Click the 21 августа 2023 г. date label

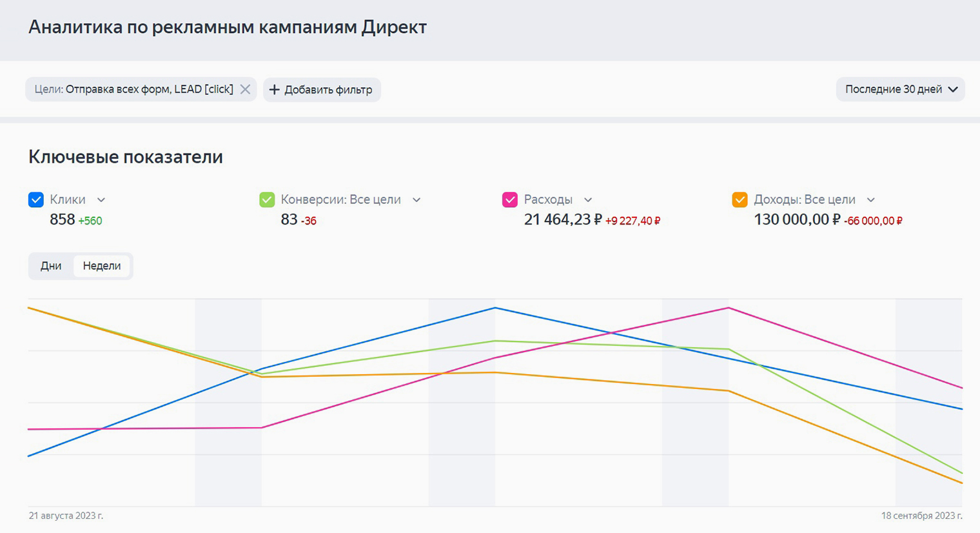[x=66, y=516]
